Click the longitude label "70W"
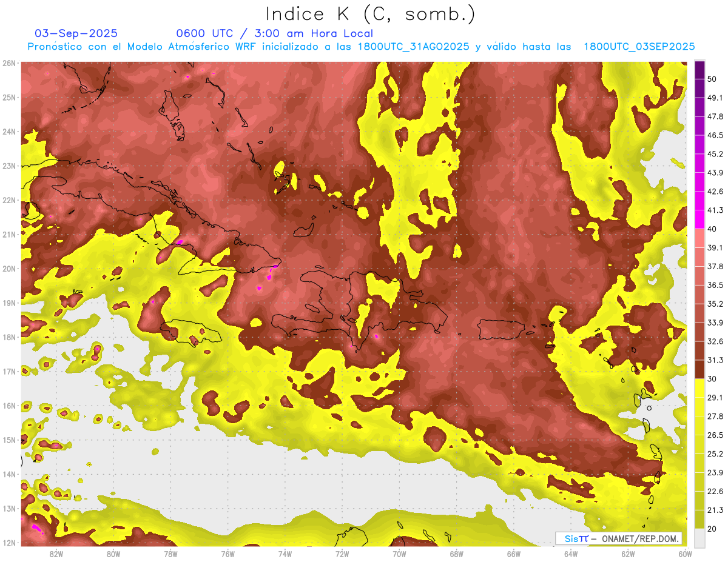728x562 pixels. (399, 554)
